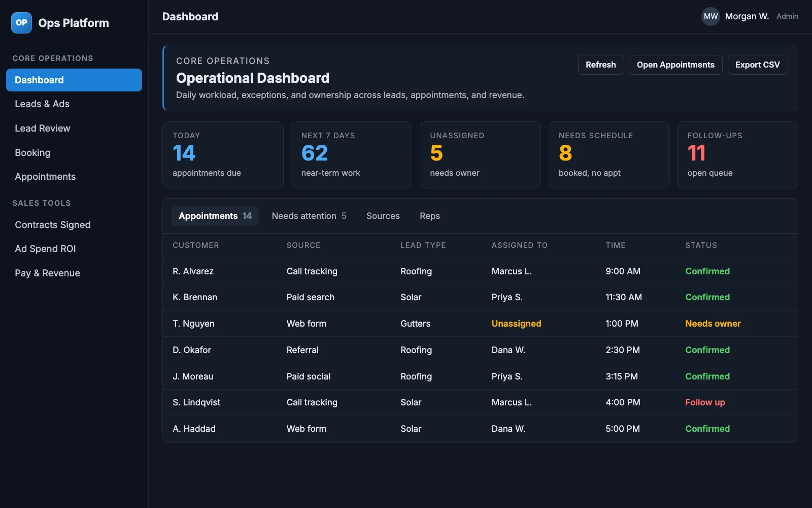Select the Next 7 Days card

(351, 155)
